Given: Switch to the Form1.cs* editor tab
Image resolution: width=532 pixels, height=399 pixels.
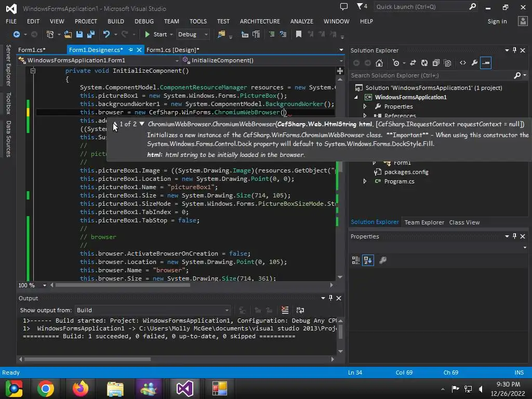Looking at the screenshot, I should point(32,50).
